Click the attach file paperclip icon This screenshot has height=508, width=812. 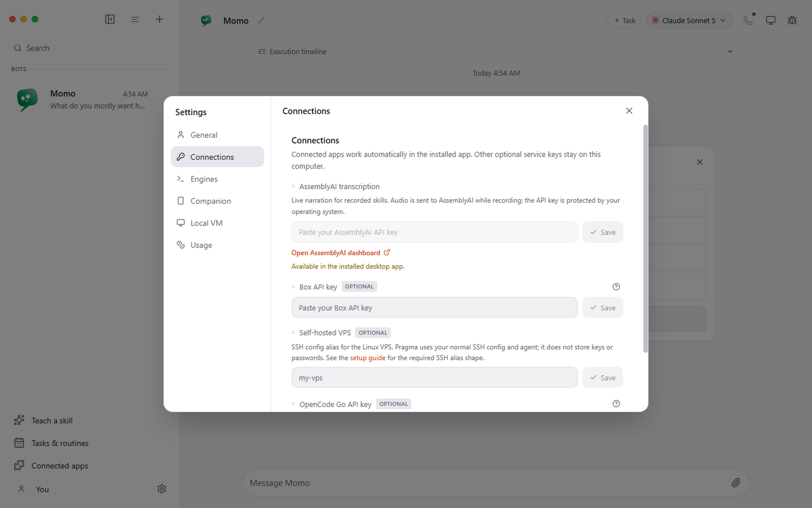[x=736, y=483]
